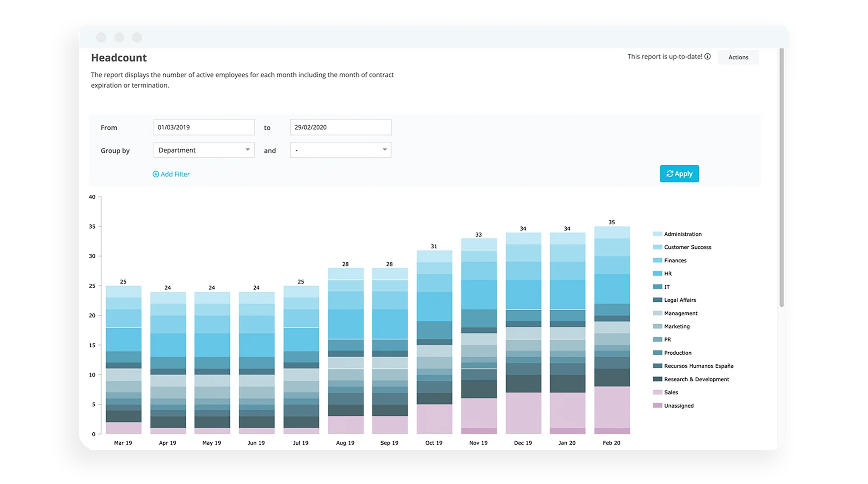Click the Mar 19 stacked bar

pyautogui.click(x=123, y=360)
